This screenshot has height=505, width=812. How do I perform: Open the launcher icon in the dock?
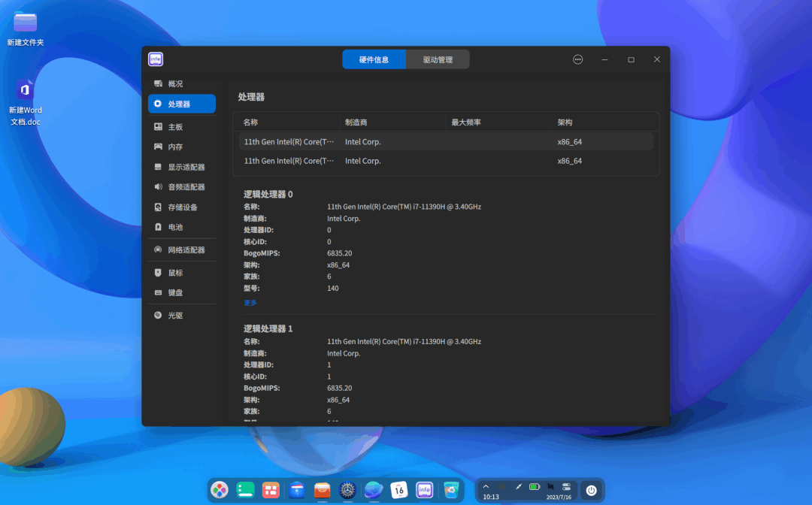tap(220, 490)
